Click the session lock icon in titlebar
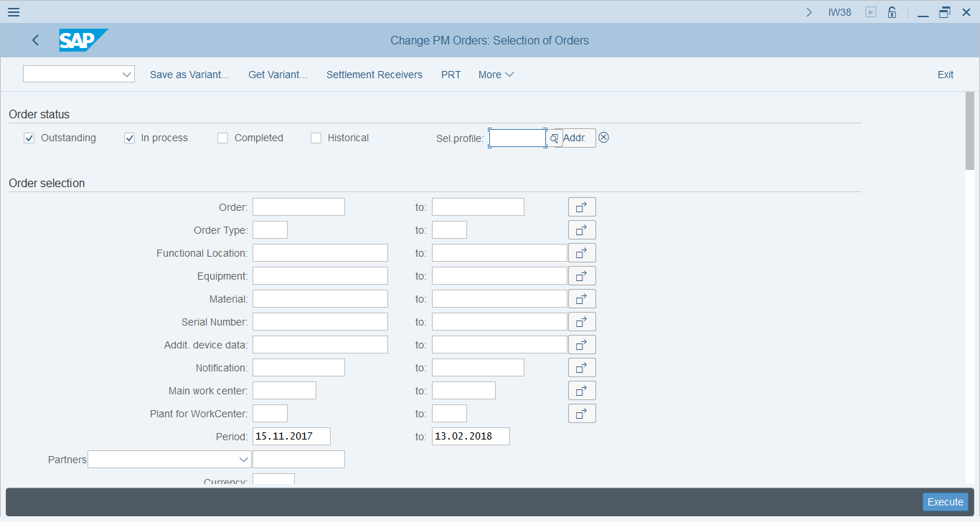The width and height of the screenshot is (980, 522). point(892,11)
